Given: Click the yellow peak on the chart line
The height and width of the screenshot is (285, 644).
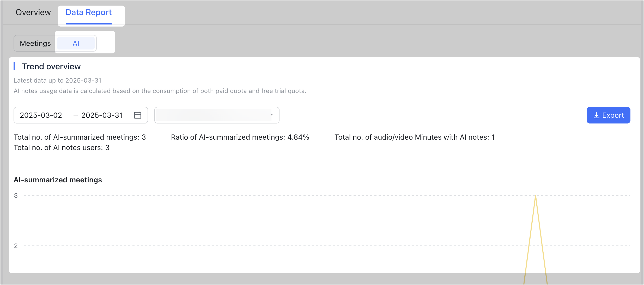Looking at the screenshot, I should click(x=536, y=196).
